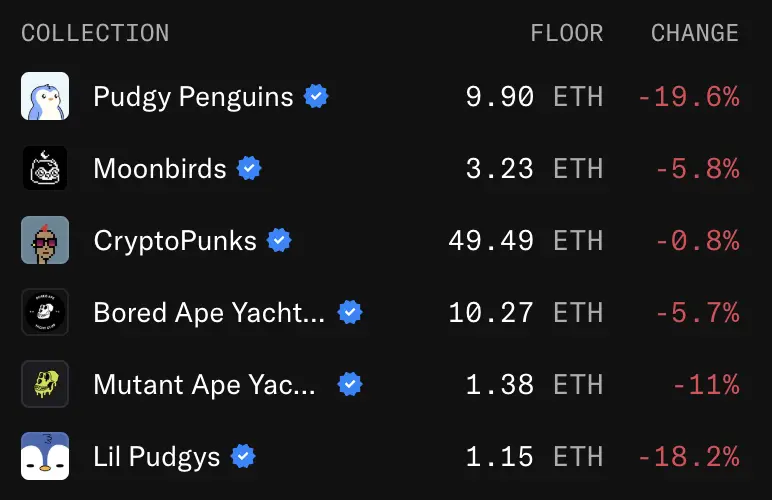Click the Moonbirds owl avatar icon
This screenshot has height=500, width=772.
click(x=45, y=168)
